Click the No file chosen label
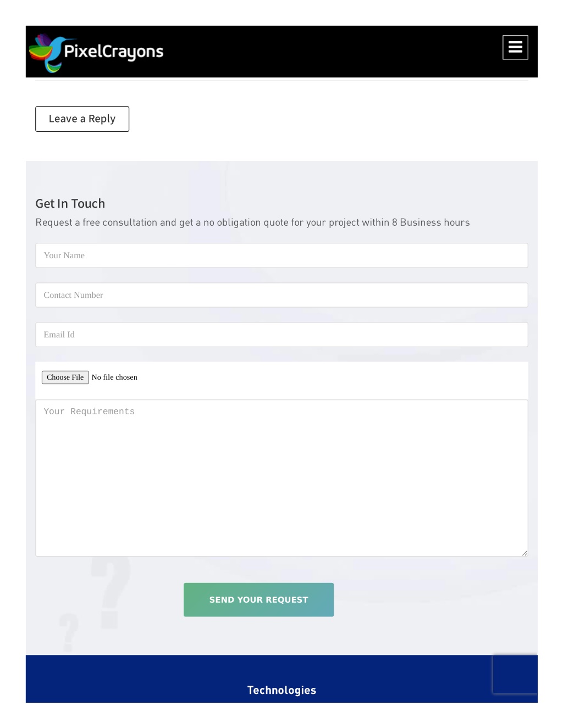Screen dimensions: 563x728 click(x=114, y=377)
